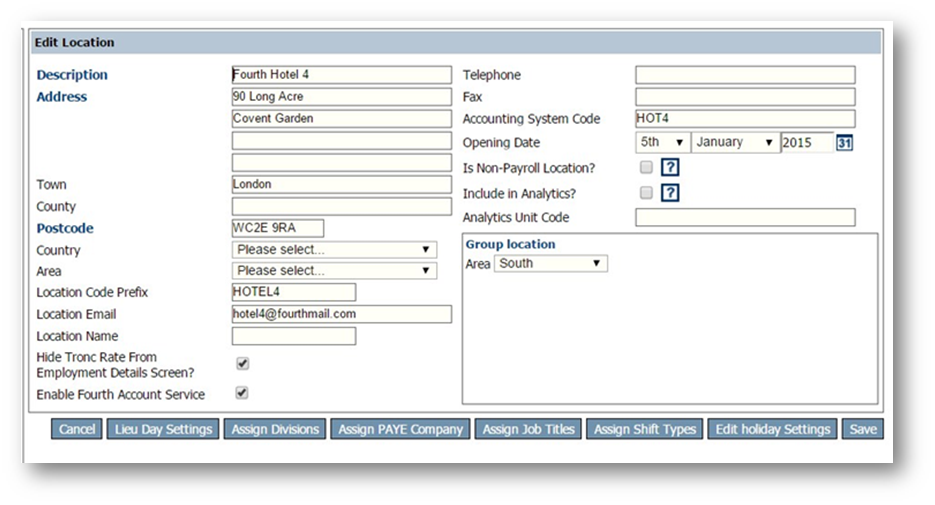Change the Opening Date month dropdown

click(x=735, y=143)
